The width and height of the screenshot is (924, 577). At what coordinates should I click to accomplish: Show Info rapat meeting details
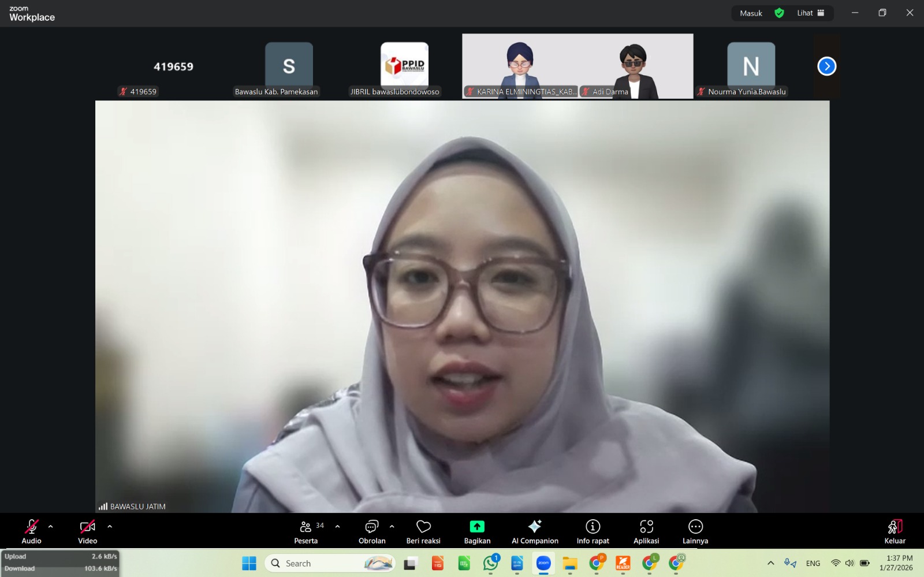593,531
